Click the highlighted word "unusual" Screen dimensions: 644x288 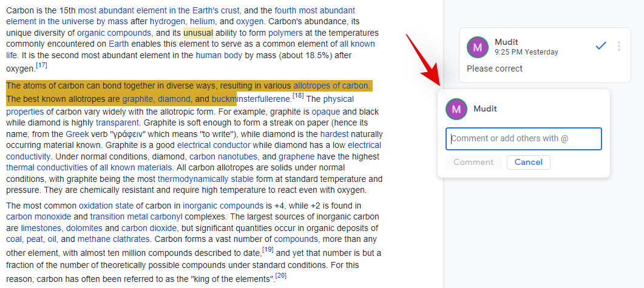click(198, 33)
